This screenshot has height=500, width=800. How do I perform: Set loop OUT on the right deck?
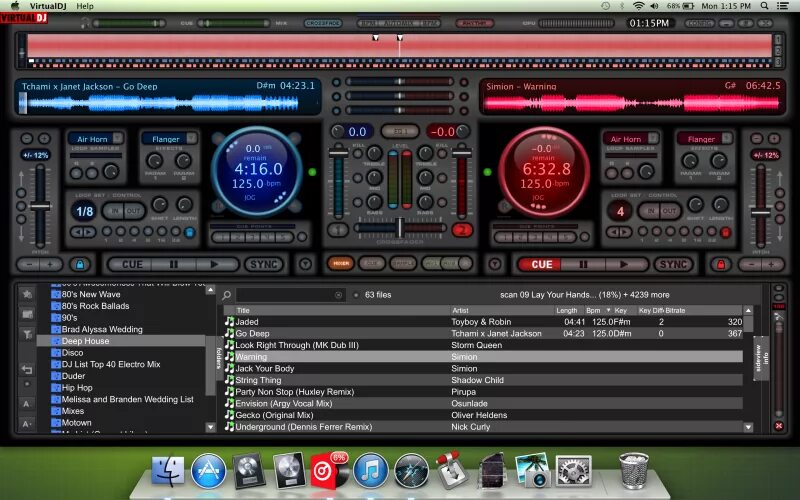tap(669, 211)
